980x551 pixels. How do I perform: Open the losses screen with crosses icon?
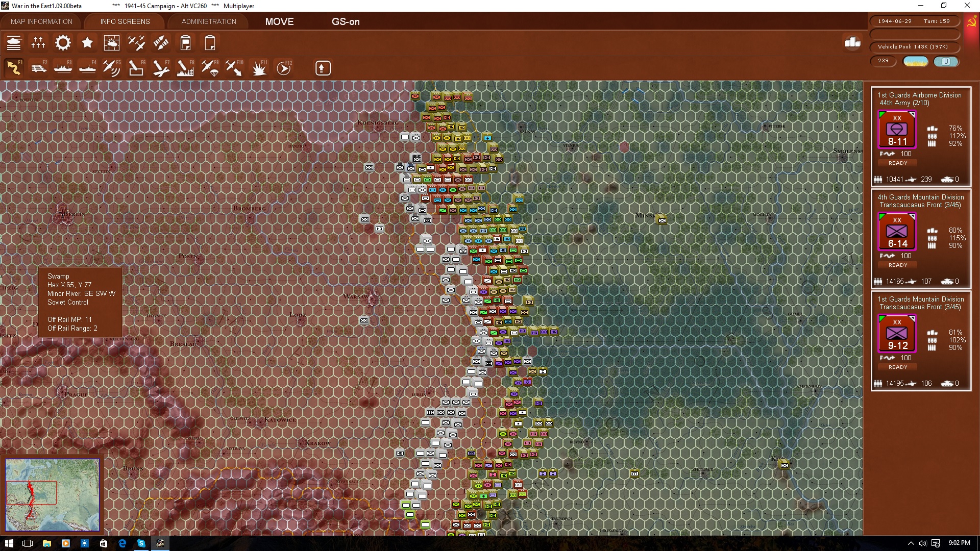pyautogui.click(x=38, y=43)
